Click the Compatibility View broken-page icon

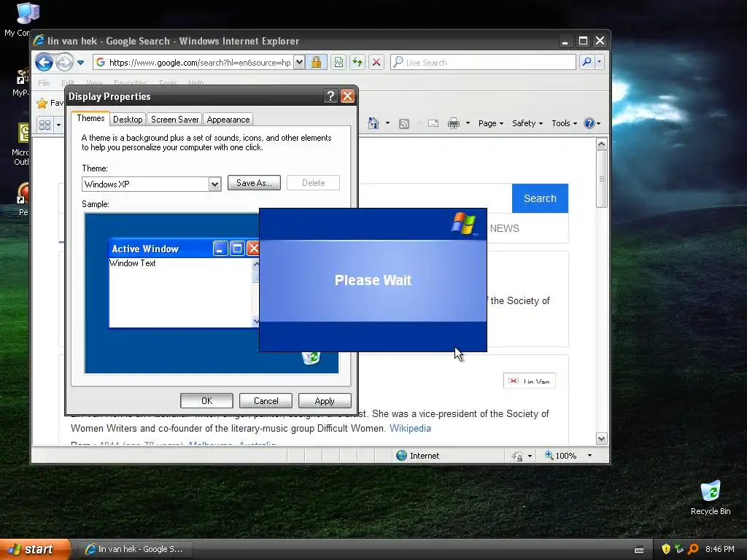(x=338, y=63)
